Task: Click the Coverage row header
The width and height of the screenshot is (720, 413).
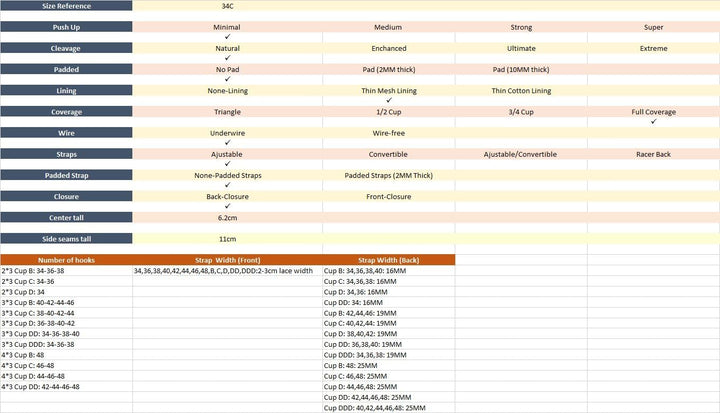Action: [67, 112]
